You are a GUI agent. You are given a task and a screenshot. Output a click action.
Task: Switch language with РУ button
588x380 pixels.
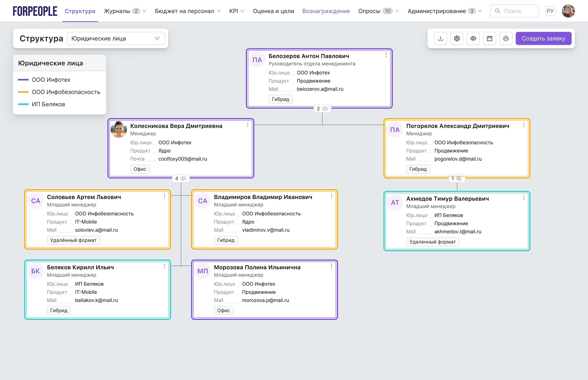[x=550, y=11]
